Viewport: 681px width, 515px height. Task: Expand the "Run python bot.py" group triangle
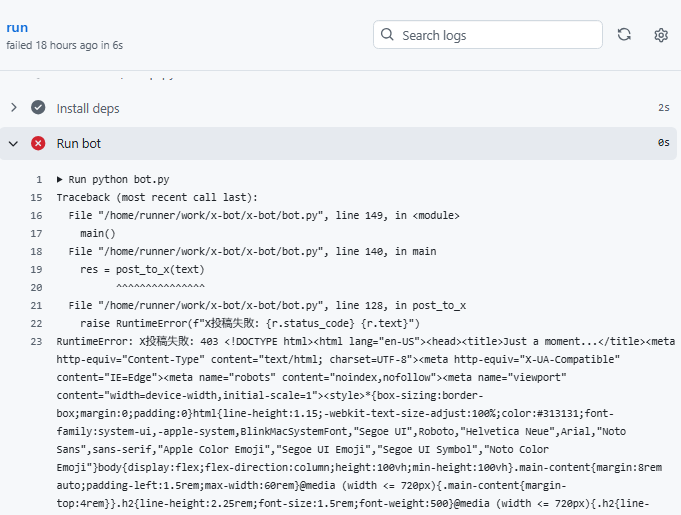pyautogui.click(x=60, y=180)
